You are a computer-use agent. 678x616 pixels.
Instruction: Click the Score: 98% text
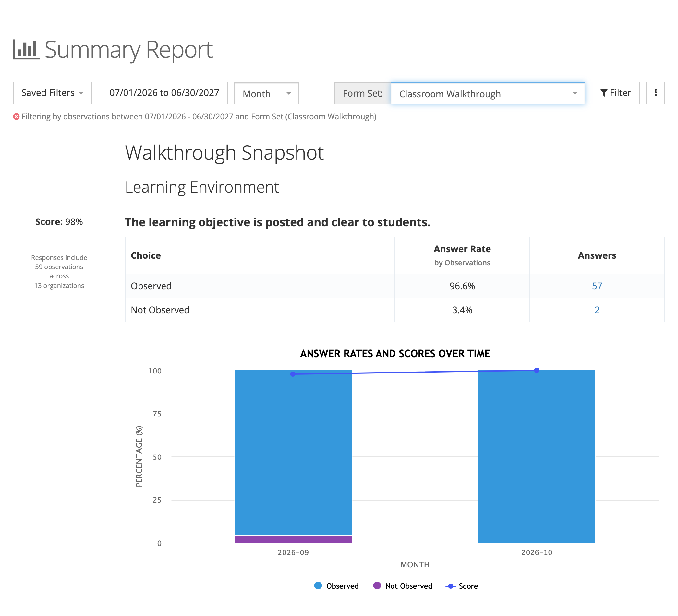point(59,222)
